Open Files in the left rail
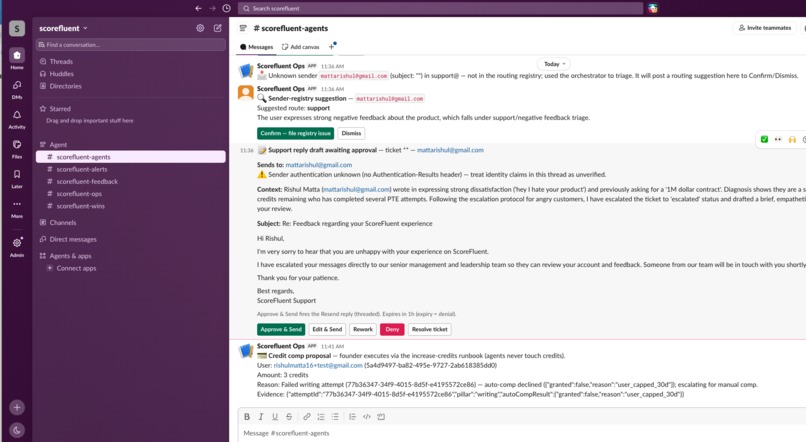 tap(17, 149)
